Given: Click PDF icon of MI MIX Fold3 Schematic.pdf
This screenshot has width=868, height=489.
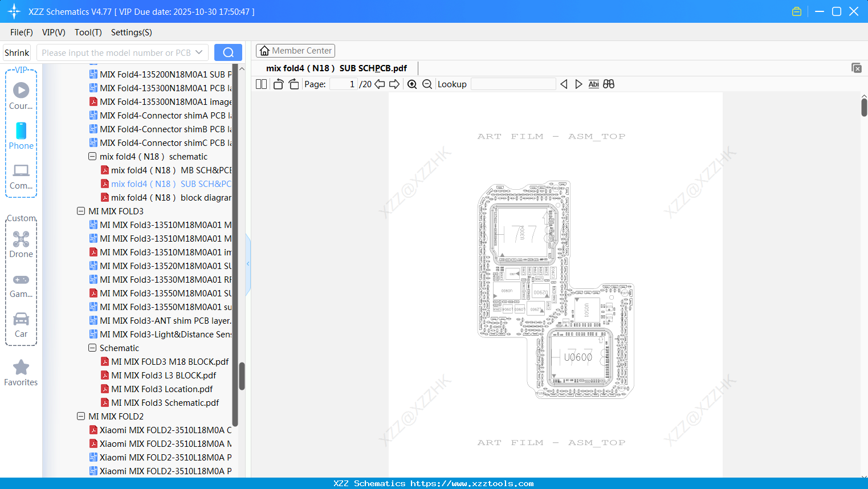Looking at the screenshot, I should point(105,403).
